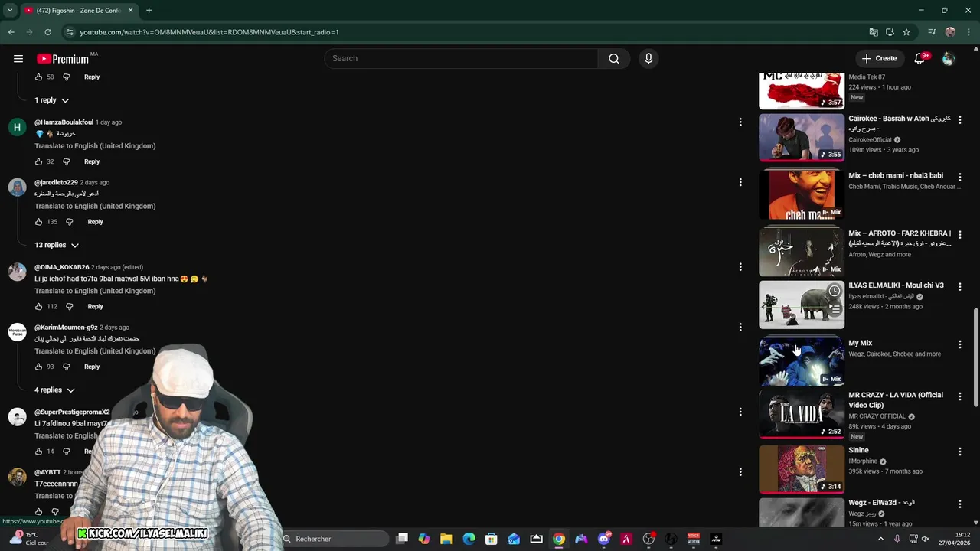The width and height of the screenshot is (980, 551).
Task: Reply to @jaredleto229 comment
Action: (95, 222)
